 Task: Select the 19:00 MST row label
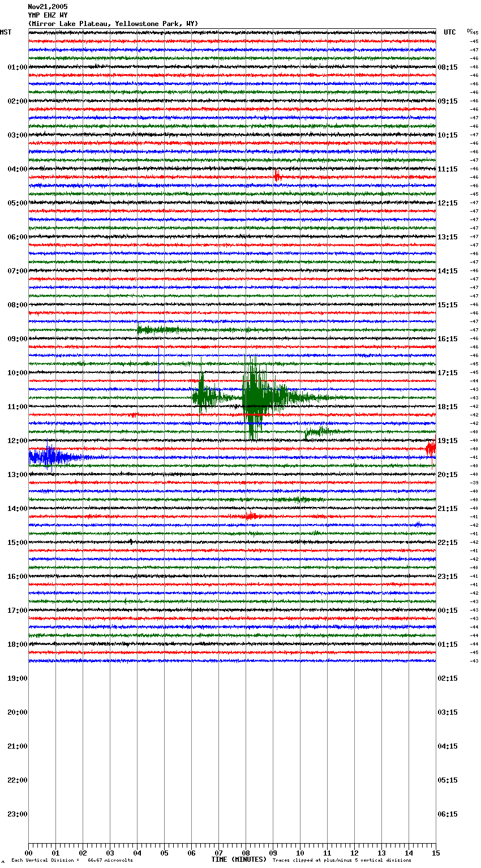tap(18, 678)
